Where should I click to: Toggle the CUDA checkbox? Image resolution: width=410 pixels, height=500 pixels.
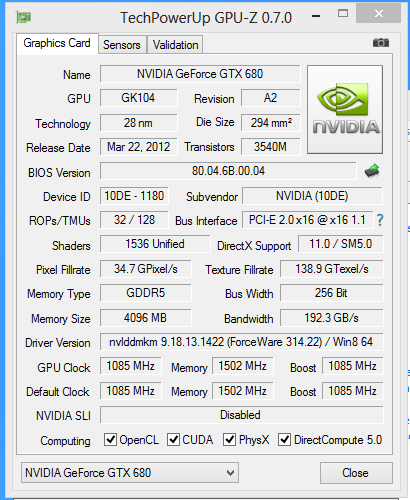point(173,439)
